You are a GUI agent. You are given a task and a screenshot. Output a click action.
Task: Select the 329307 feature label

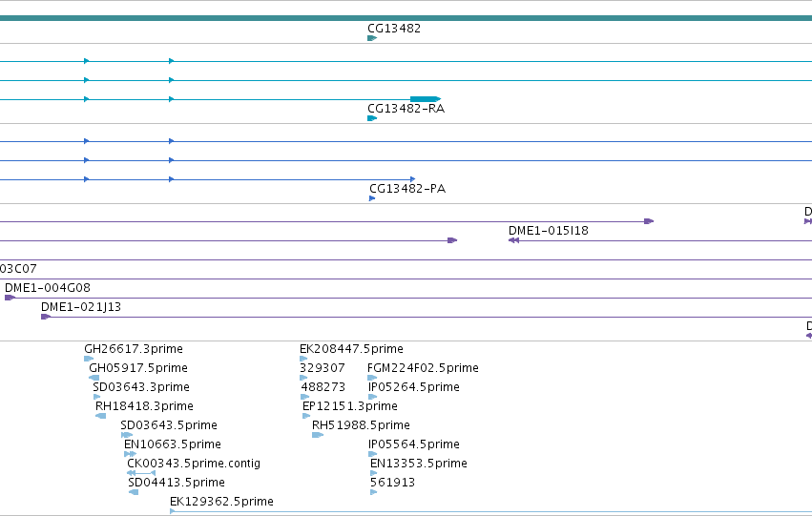323,368
